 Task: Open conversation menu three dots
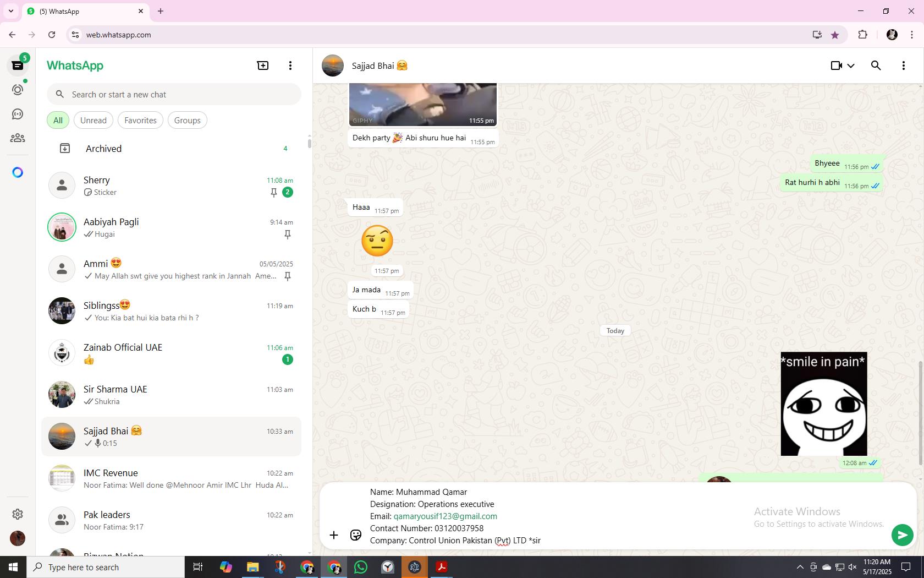point(904,66)
